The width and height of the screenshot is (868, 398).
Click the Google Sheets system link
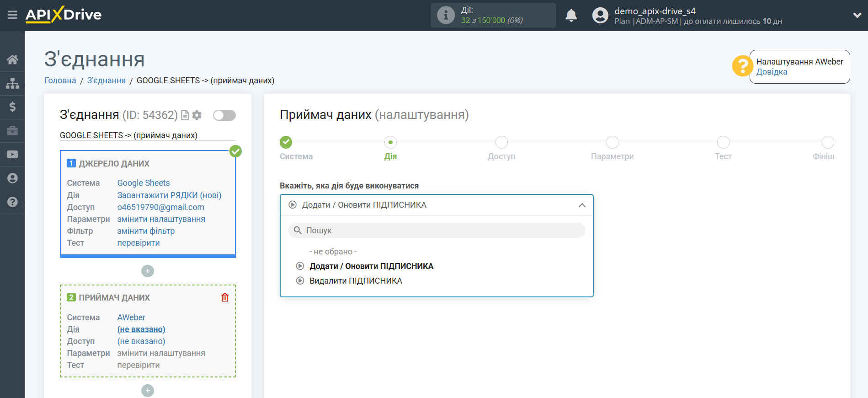(144, 183)
